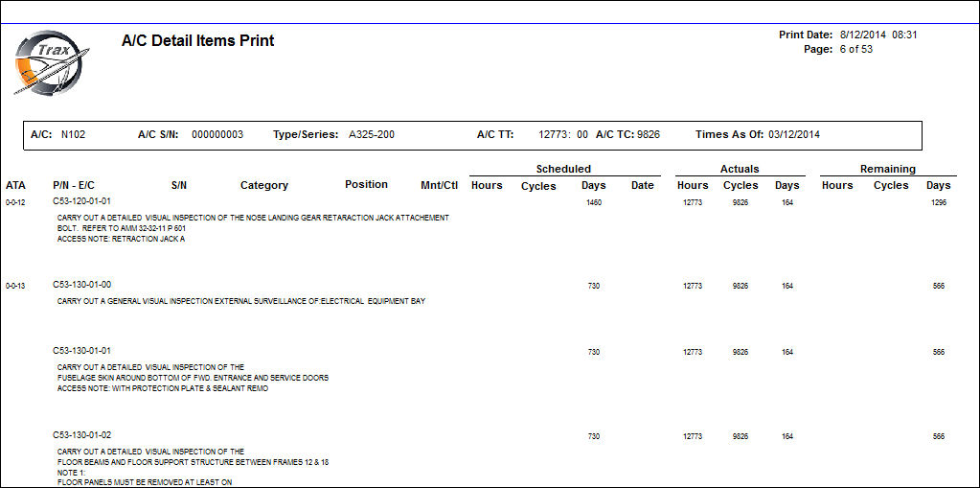This screenshot has width=980, height=488.
Task: Click the A/C TC: 9826 field
Action: point(628,134)
